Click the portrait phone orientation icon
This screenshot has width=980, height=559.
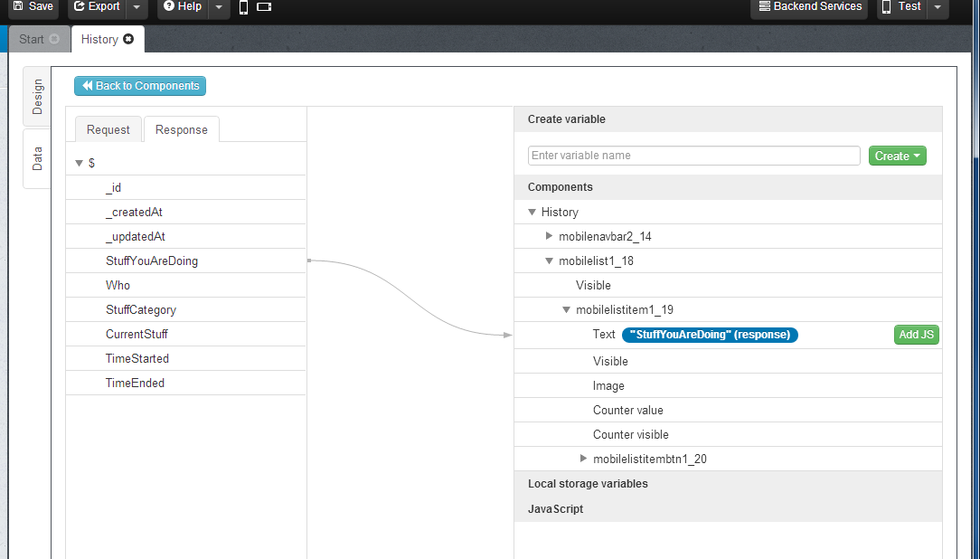(x=243, y=7)
